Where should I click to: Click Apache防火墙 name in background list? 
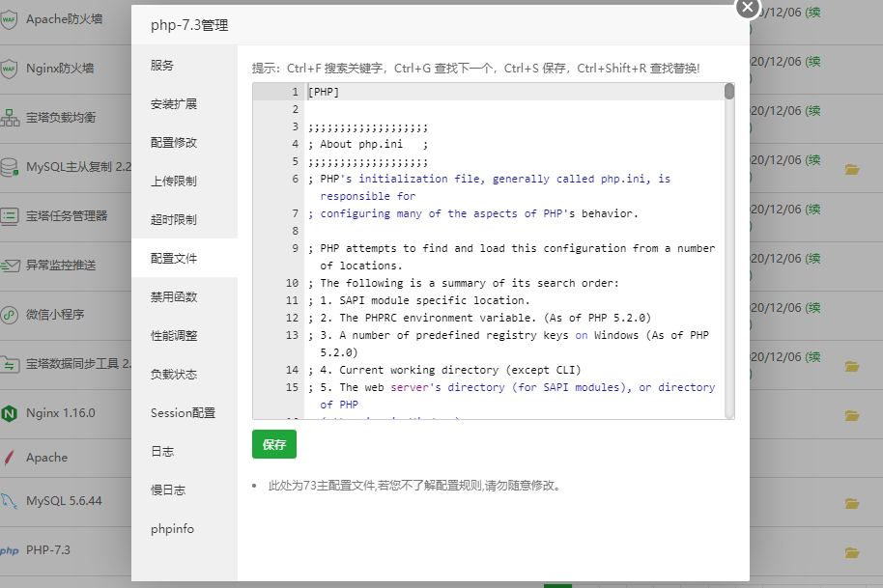(x=64, y=19)
